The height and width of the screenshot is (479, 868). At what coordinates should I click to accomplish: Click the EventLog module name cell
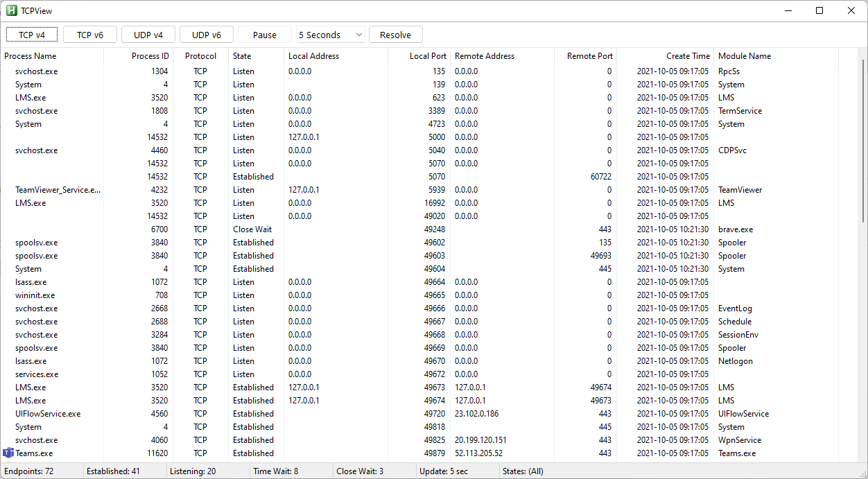(735, 308)
